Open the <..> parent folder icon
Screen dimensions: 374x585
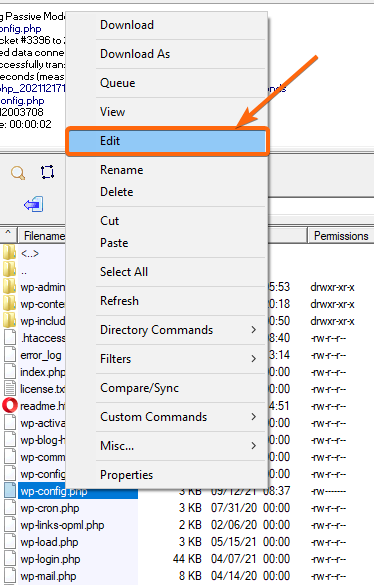click(x=9, y=253)
